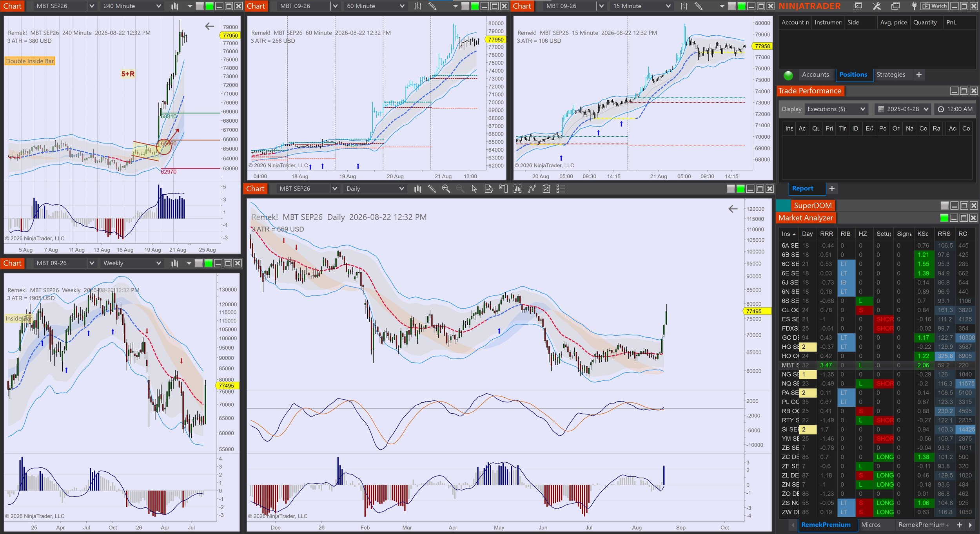Activate zoom in magnifier on Daily chart
Image resolution: width=980 pixels, height=534 pixels.
(x=446, y=189)
